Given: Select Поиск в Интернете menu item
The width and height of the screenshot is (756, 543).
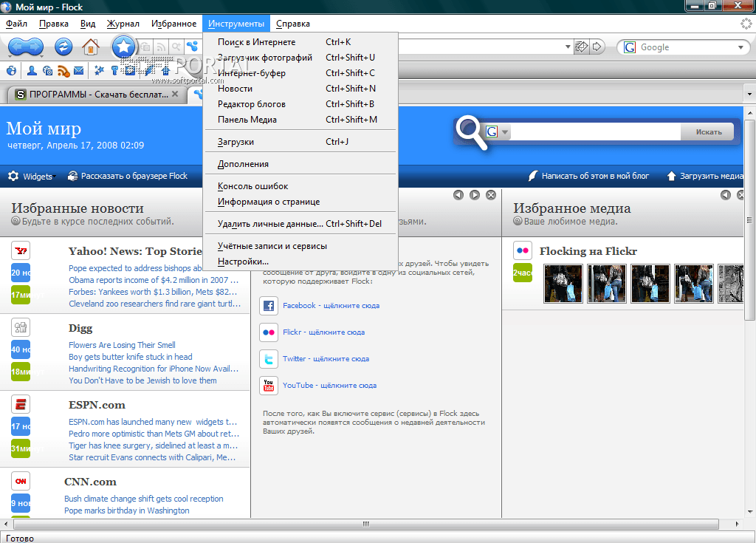Looking at the screenshot, I should pyautogui.click(x=300, y=42).
